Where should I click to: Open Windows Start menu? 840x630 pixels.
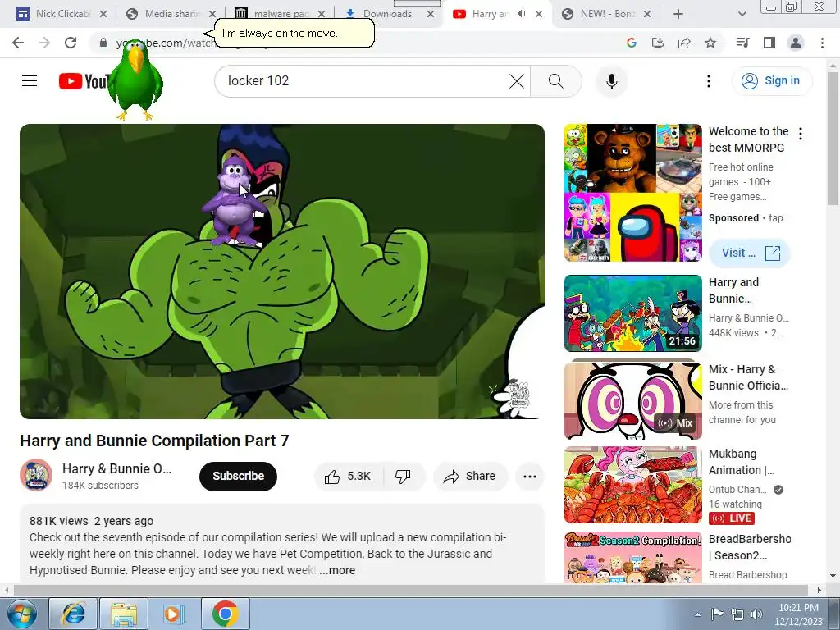click(21, 614)
